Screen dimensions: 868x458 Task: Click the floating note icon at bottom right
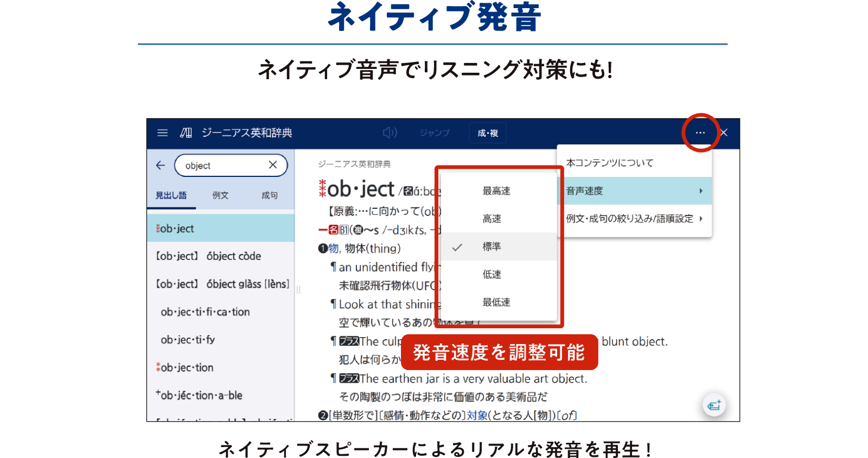[x=714, y=405]
